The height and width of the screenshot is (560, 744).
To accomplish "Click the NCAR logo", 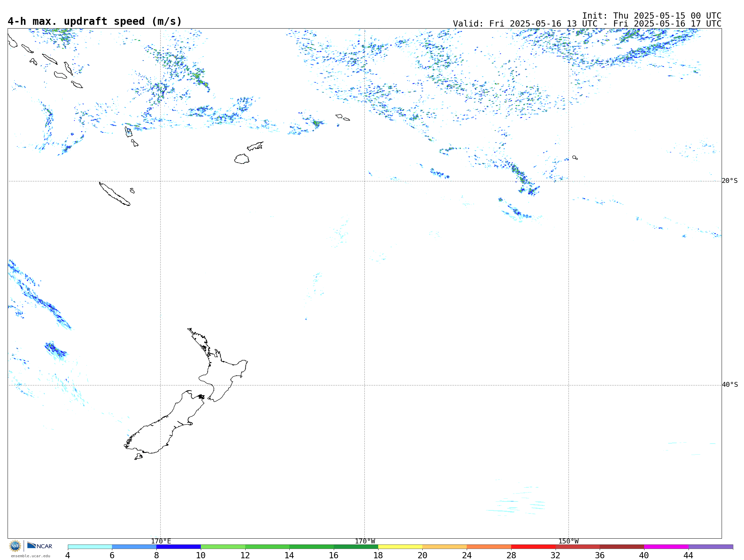I will click(x=40, y=546).
